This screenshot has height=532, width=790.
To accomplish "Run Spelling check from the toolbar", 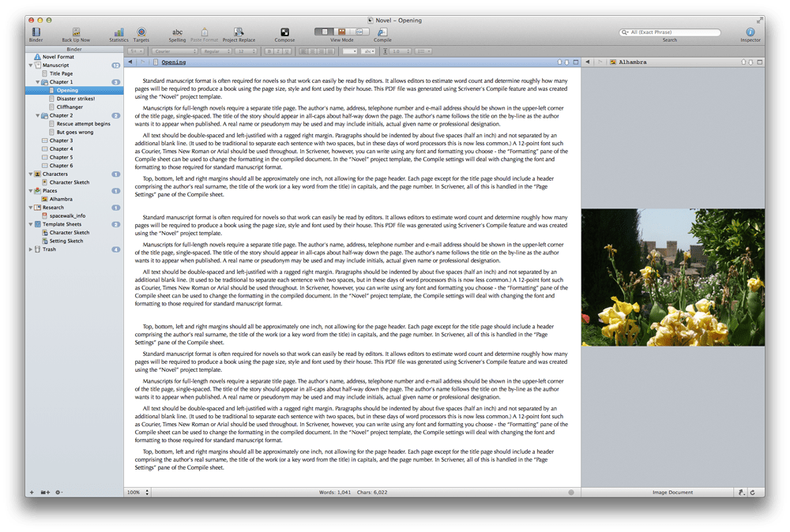I will tap(176, 33).
